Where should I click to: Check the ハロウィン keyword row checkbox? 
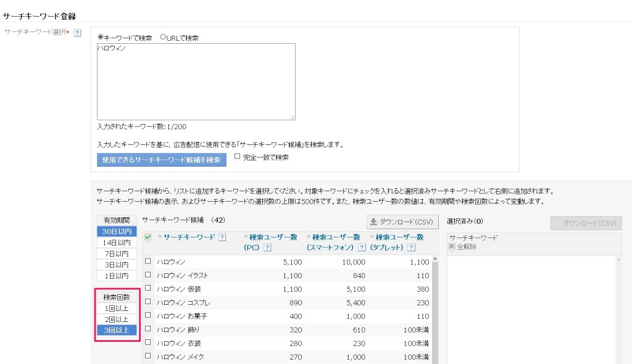[148, 261]
